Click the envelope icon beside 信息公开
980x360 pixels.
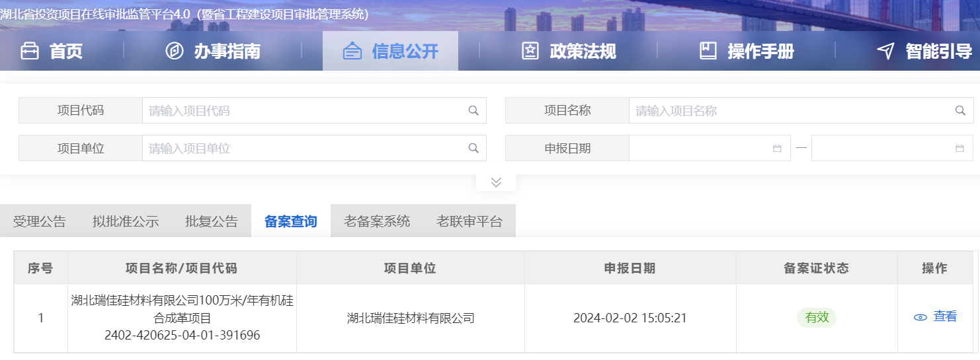[x=352, y=51]
